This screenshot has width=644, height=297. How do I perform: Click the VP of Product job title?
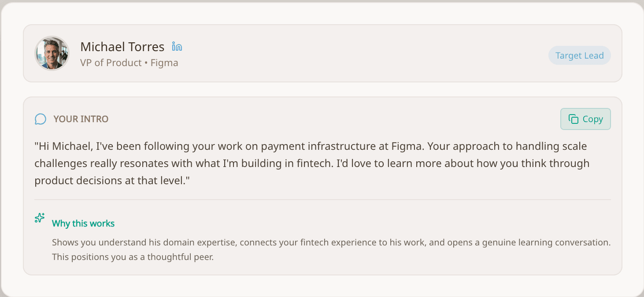click(x=111, y=63)
